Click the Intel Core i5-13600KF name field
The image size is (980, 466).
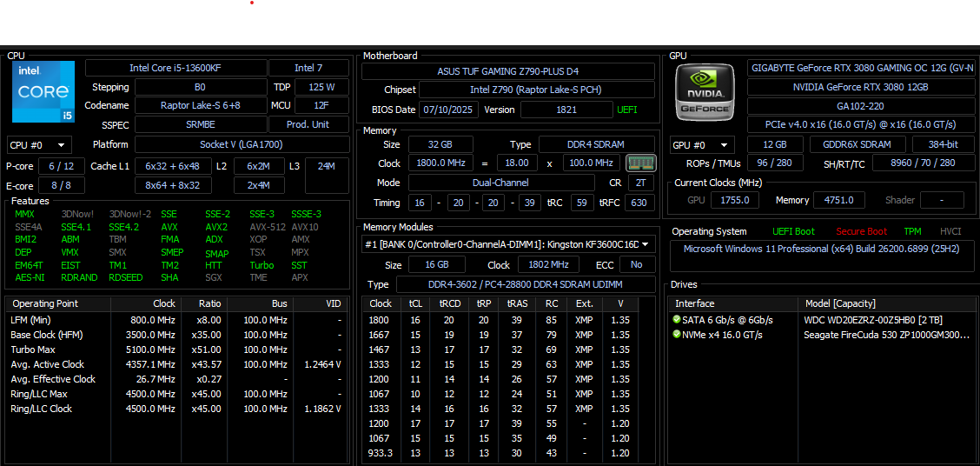(175, 68)
